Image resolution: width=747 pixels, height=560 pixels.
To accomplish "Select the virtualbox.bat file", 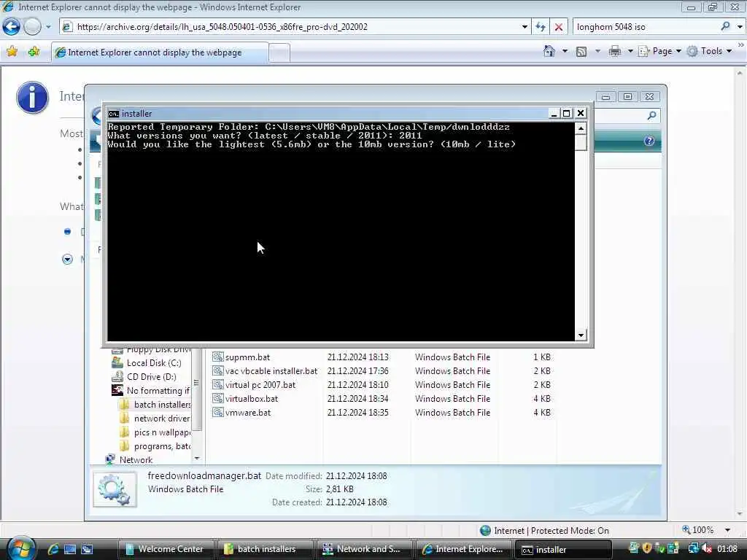I will click(252, 399).
